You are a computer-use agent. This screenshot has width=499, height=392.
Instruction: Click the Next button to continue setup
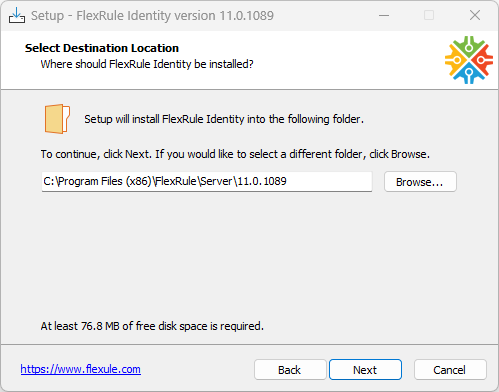[x=365, y=369]
